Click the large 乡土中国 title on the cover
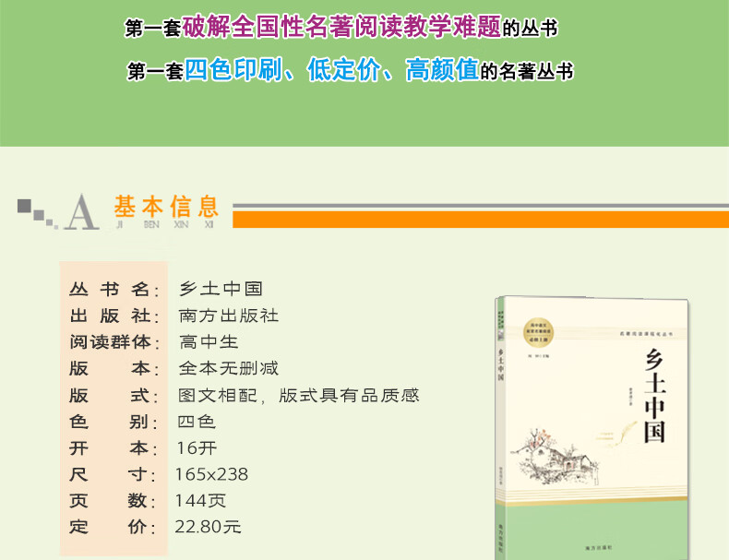Screen dimensions: 729x560 (x=652, y=396)
